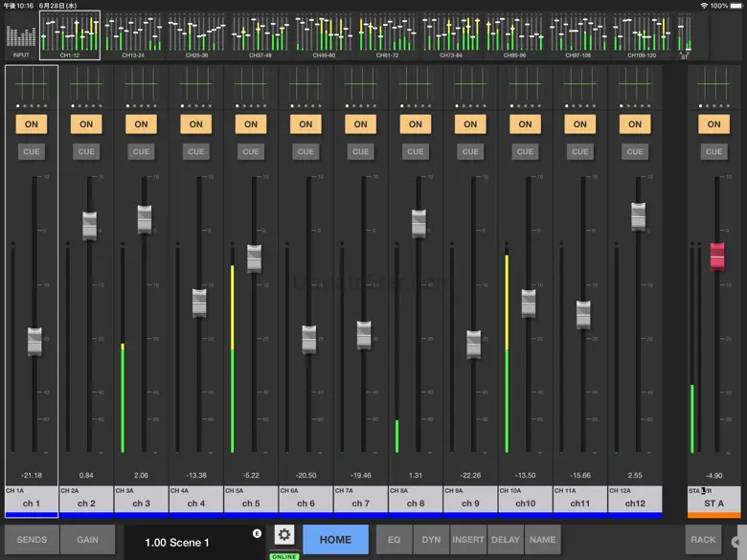Screen dimensions: 747x560
Task: Click the red ST A fader knob
Action: 717,257
